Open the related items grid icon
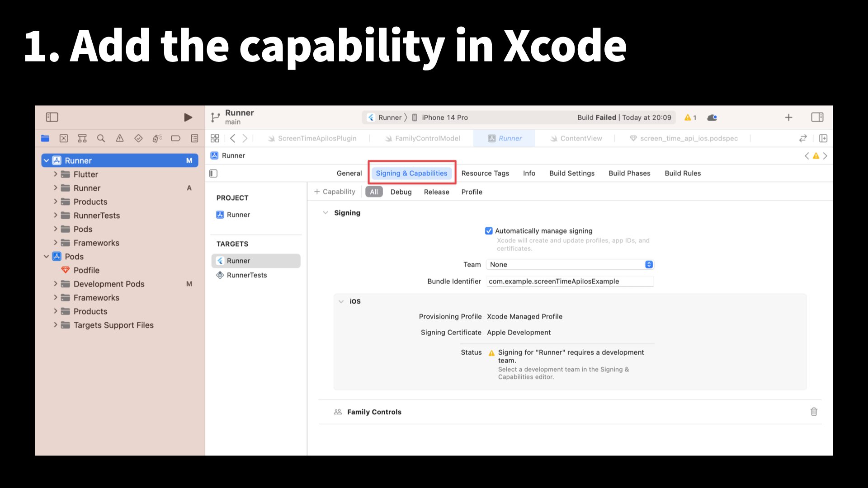 click(215, 138)
